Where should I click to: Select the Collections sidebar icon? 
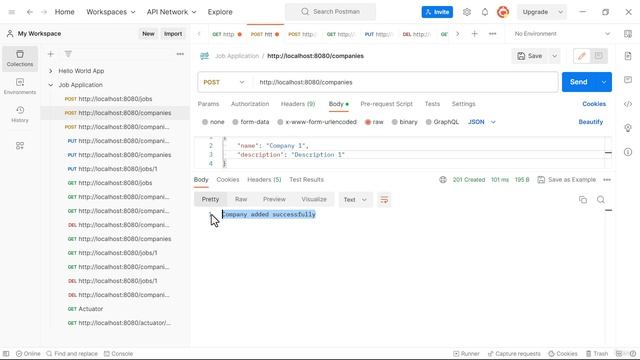click(x=20, y=58)
